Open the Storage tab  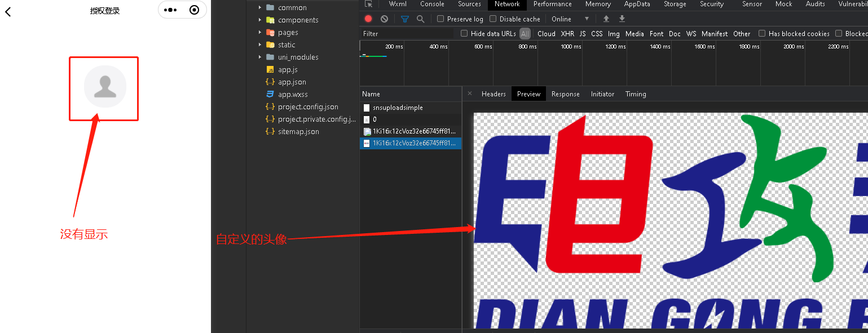coord(675,4)
